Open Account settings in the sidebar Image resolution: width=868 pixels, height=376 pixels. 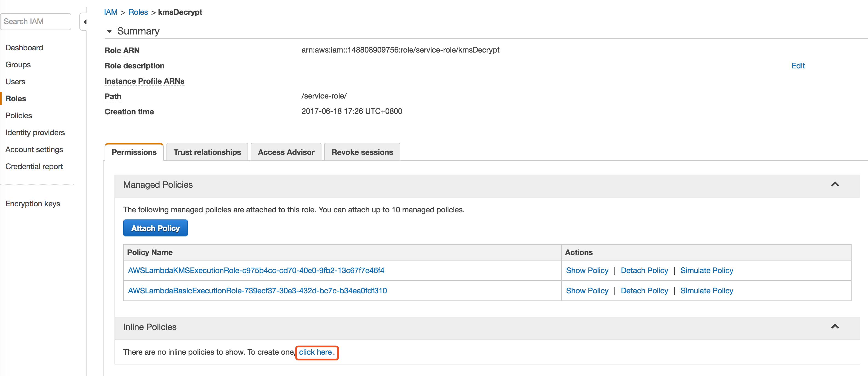coord(35,150)
